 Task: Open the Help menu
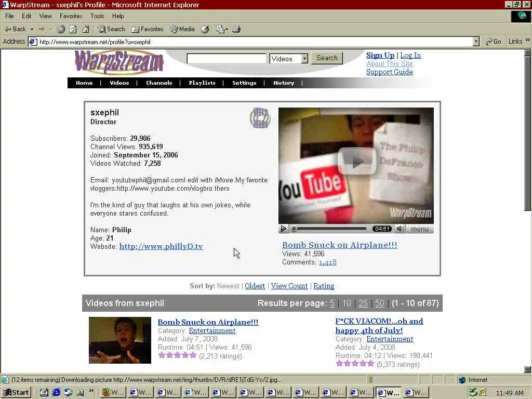[118, 16]
